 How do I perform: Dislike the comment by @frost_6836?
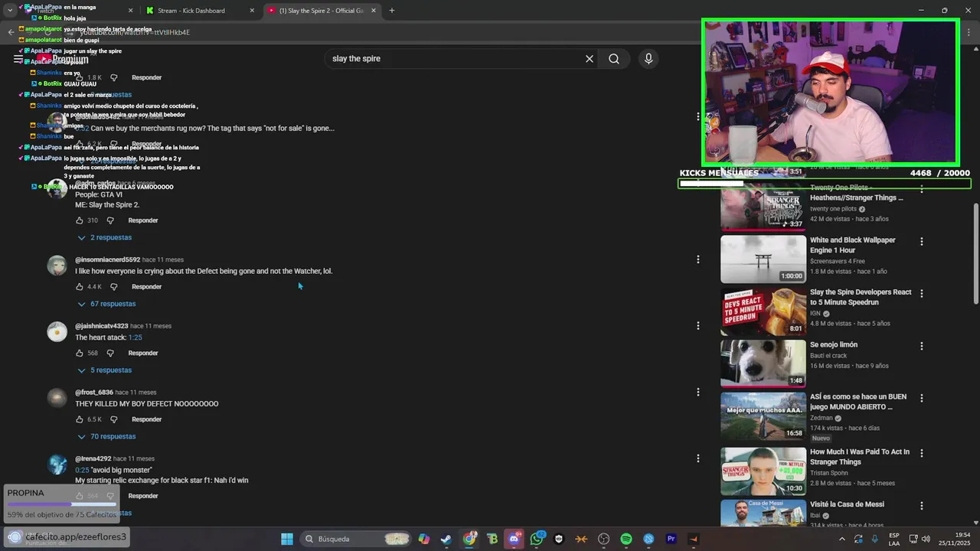[x=114, y=419]
